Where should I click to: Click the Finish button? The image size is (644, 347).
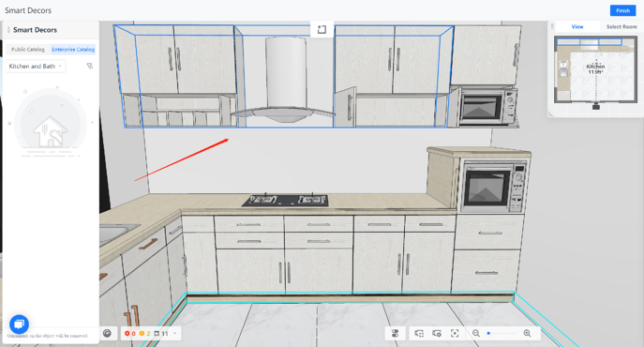(x=622, y=10)
